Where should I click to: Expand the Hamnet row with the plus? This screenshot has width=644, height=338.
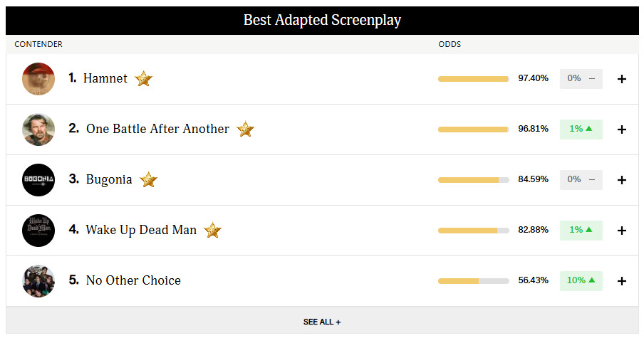[621, 79]
